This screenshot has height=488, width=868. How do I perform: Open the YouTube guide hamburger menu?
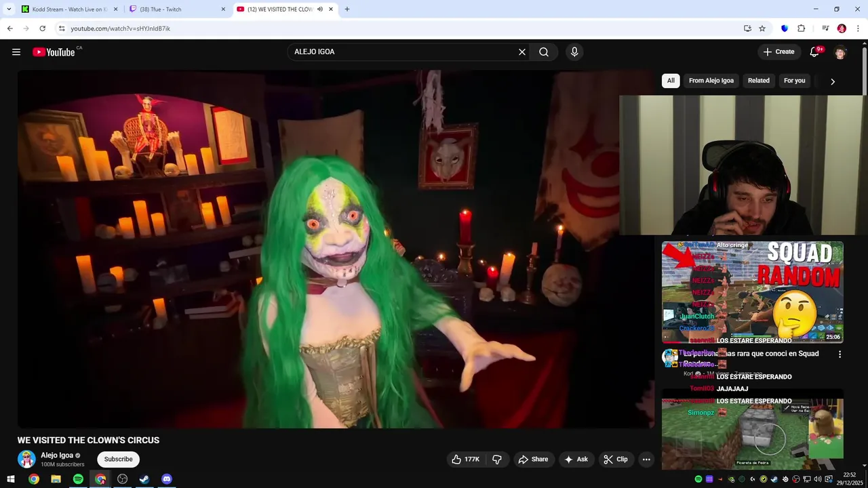pos(16,52)
